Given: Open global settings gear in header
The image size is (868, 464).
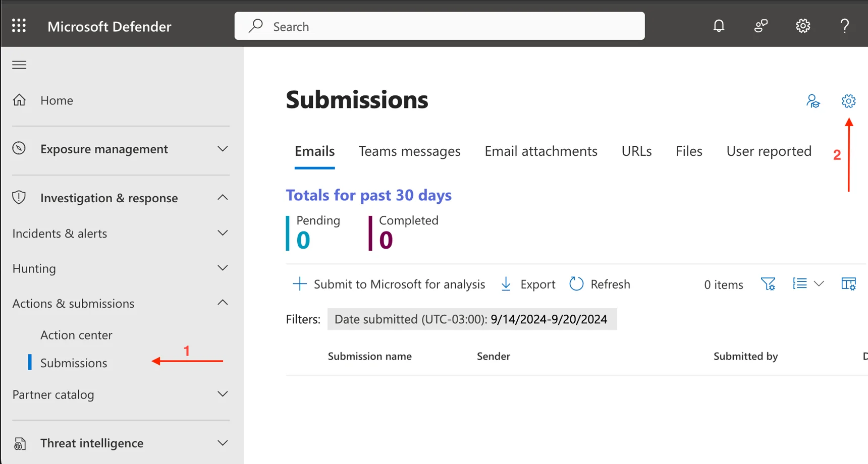Looking at the screenshot, I should [x=802, y=26].
